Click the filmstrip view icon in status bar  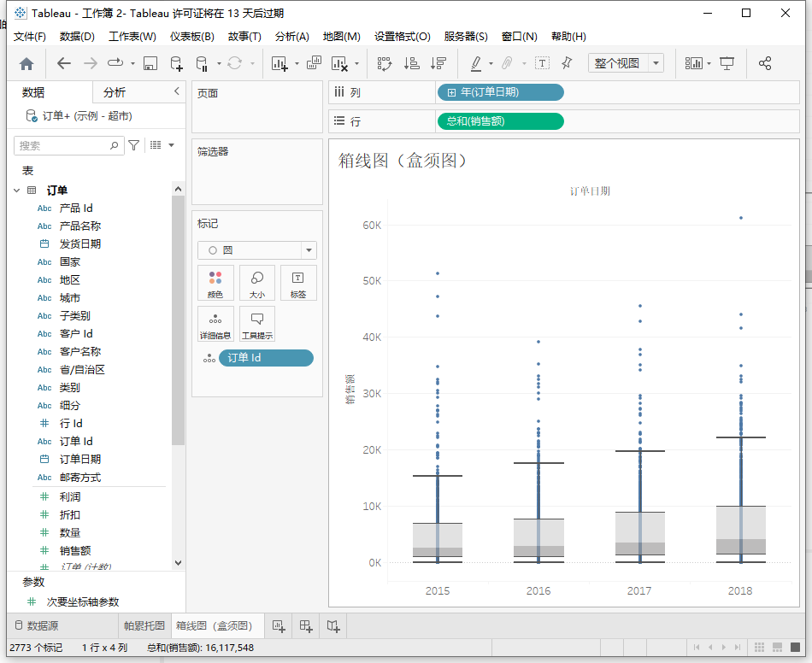point(777,648)
